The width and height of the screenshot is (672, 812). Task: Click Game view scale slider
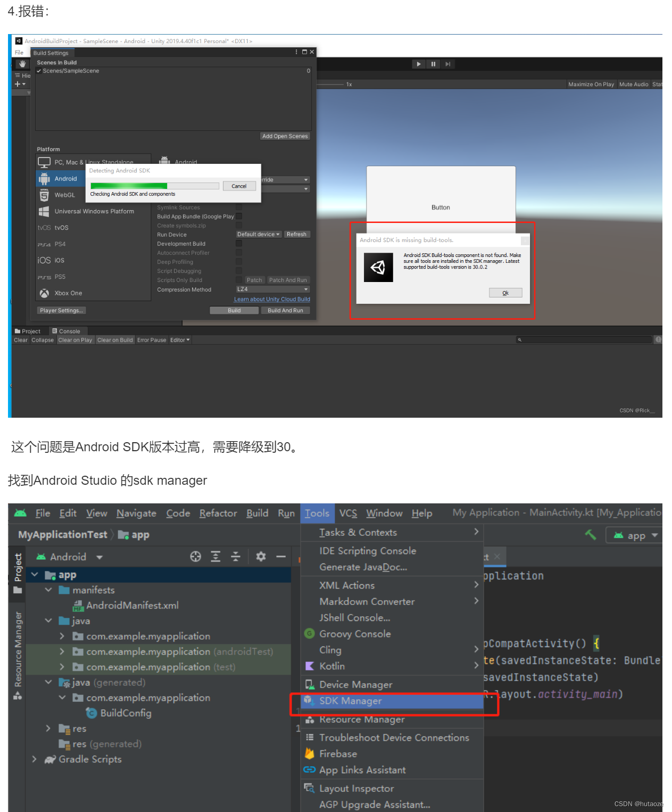tap(331, 84)
